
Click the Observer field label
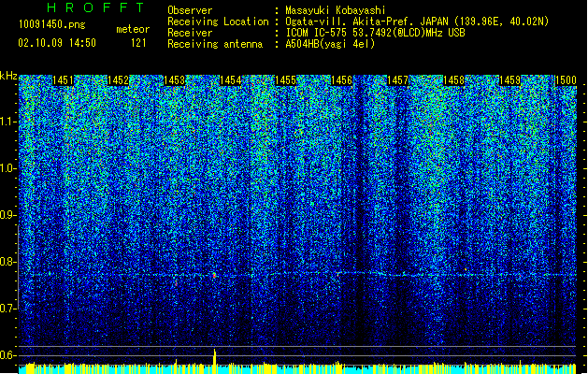(190, 10)
